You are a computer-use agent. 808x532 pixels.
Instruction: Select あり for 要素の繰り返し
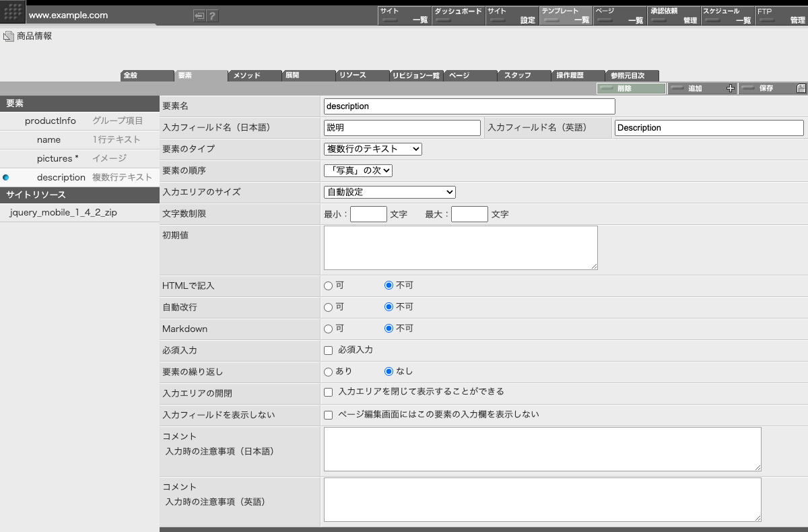click(328, 372)
